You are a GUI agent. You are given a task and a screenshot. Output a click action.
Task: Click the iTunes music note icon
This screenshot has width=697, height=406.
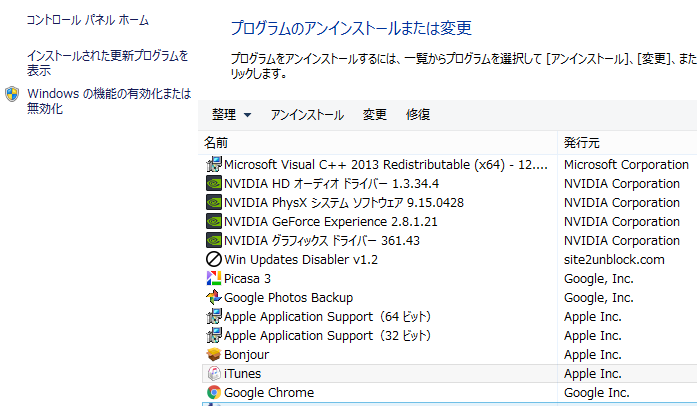point(214,374)
